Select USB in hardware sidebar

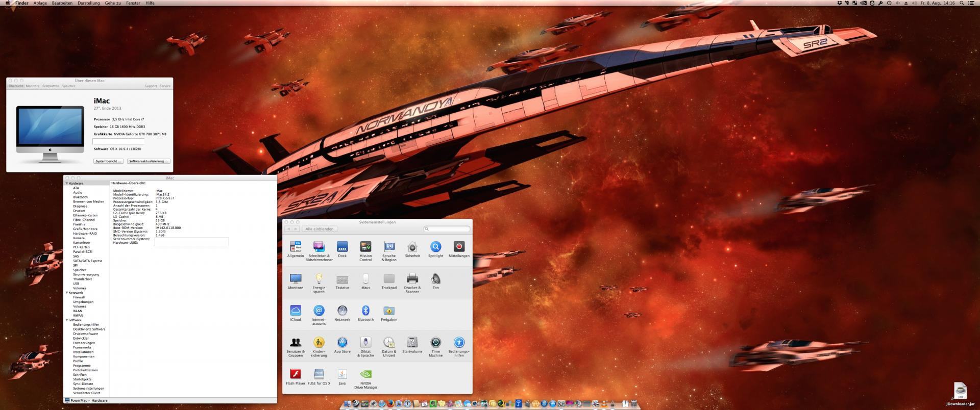point(76,284)
